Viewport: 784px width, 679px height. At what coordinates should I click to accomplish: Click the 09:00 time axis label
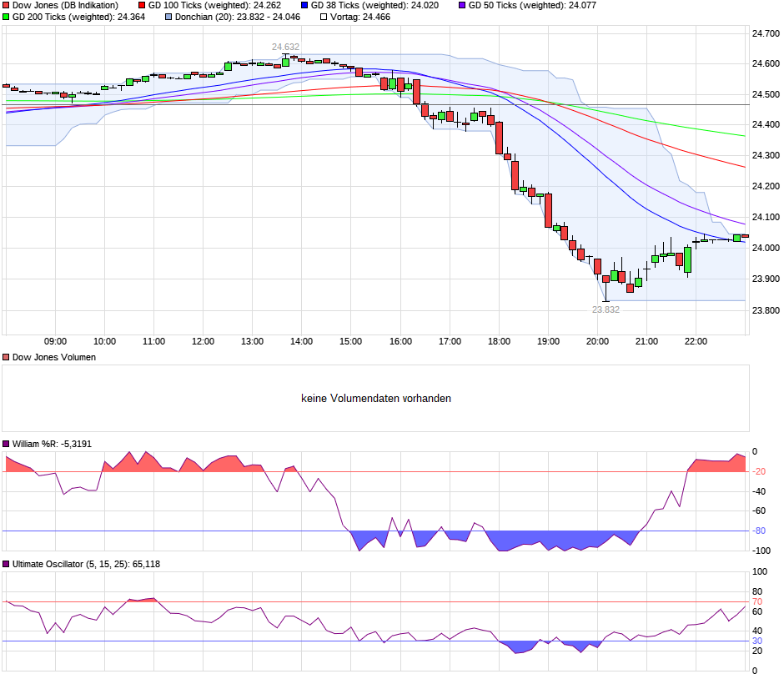[55, 341]
